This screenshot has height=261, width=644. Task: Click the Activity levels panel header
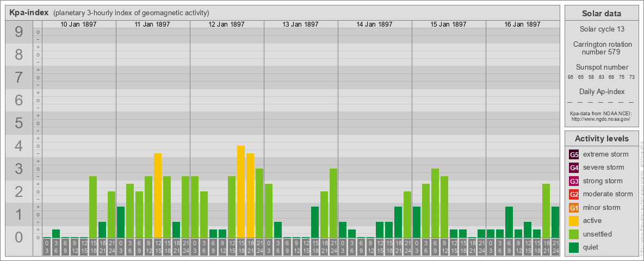(x=601, y=139)
